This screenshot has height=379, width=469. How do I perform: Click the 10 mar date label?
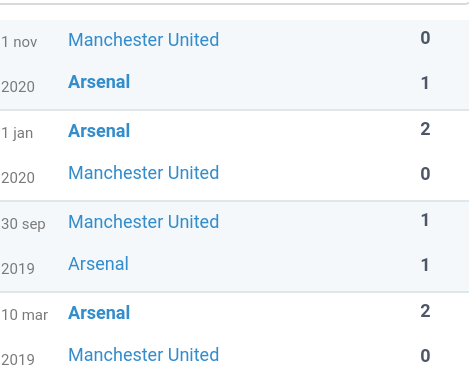point(24,315)
